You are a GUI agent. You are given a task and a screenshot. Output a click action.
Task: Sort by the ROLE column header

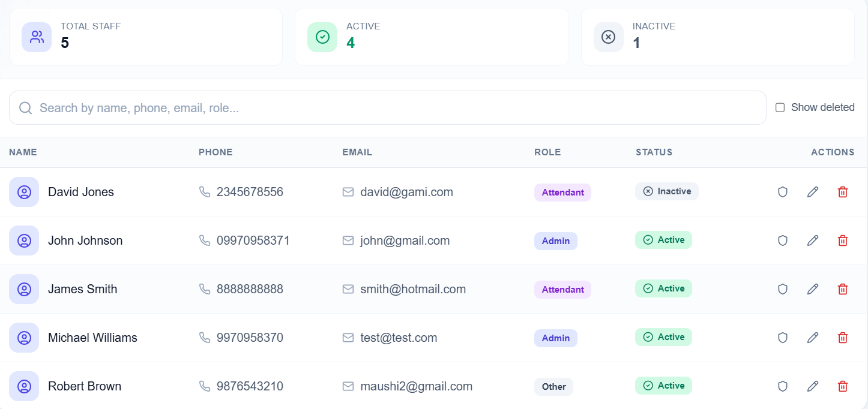[x=547, y=152]
